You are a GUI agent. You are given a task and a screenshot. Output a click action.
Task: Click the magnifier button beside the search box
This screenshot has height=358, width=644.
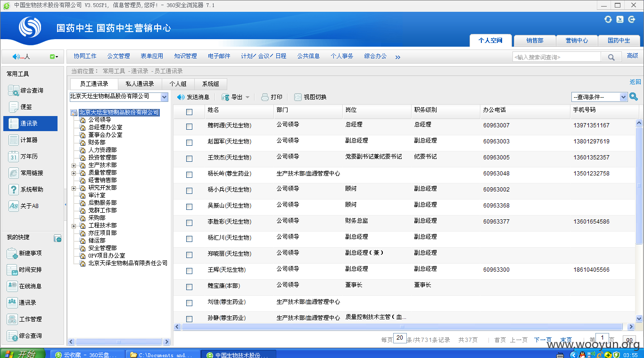611,57
